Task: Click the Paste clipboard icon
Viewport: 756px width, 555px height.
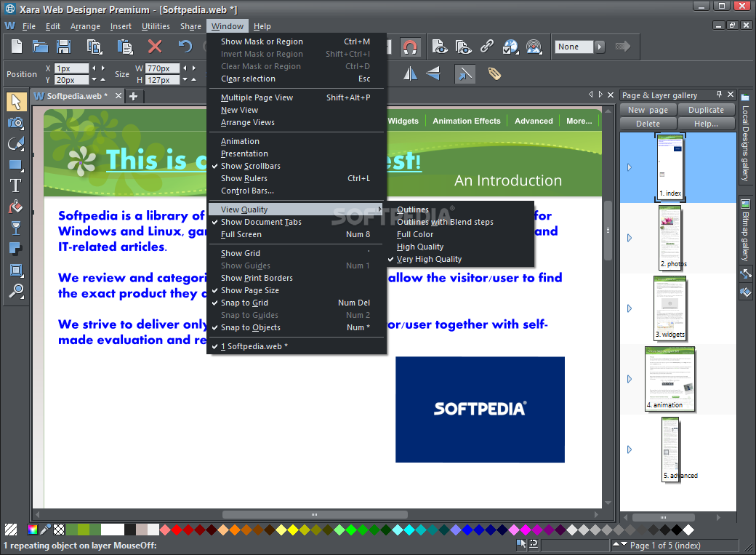Action: pos(125,47)
